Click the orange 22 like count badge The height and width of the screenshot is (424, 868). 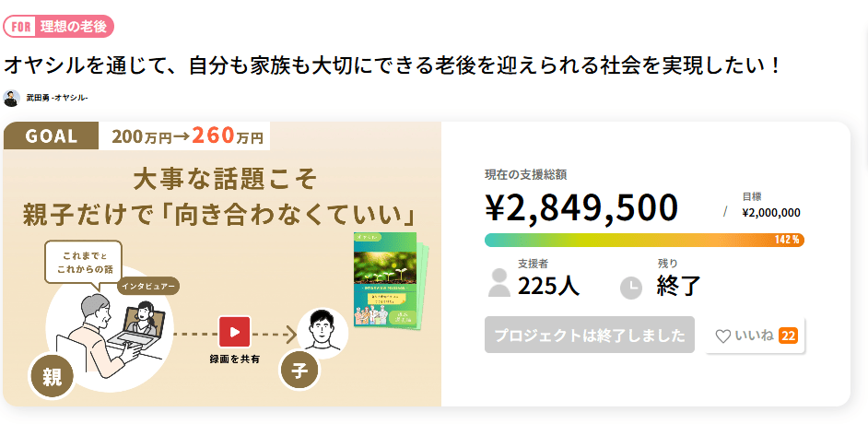788,336
